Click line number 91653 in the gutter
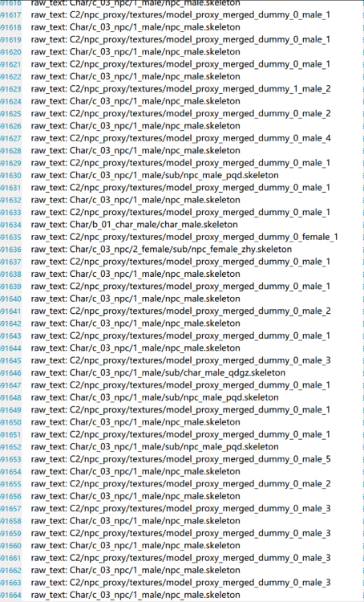This screenshot has width=364, height=602. click(x=10, y=459)
